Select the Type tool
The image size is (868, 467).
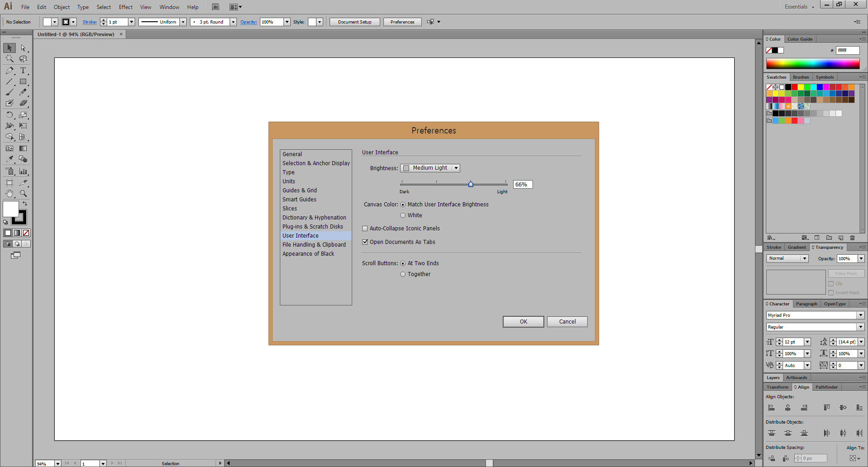pos(23,71)
